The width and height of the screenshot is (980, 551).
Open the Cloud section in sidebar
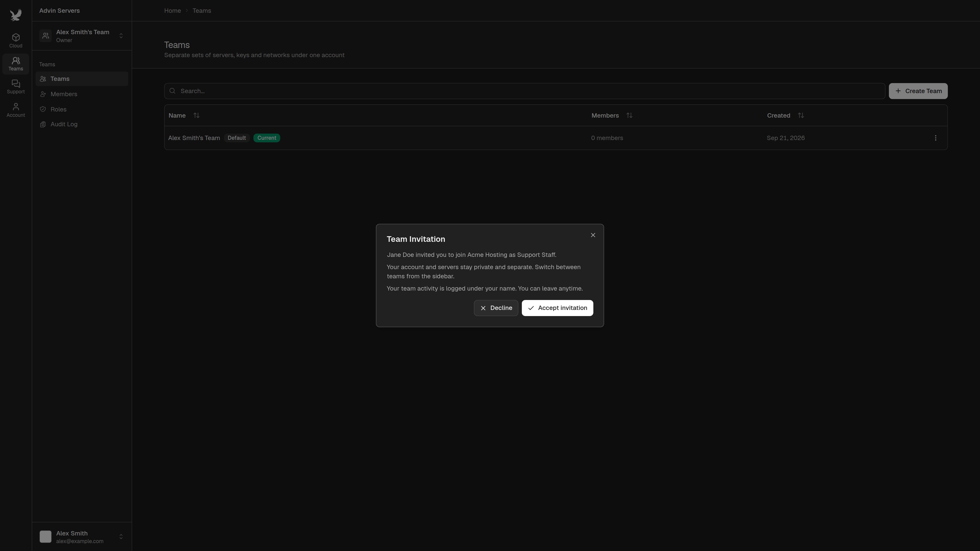(x=16, y=41)
